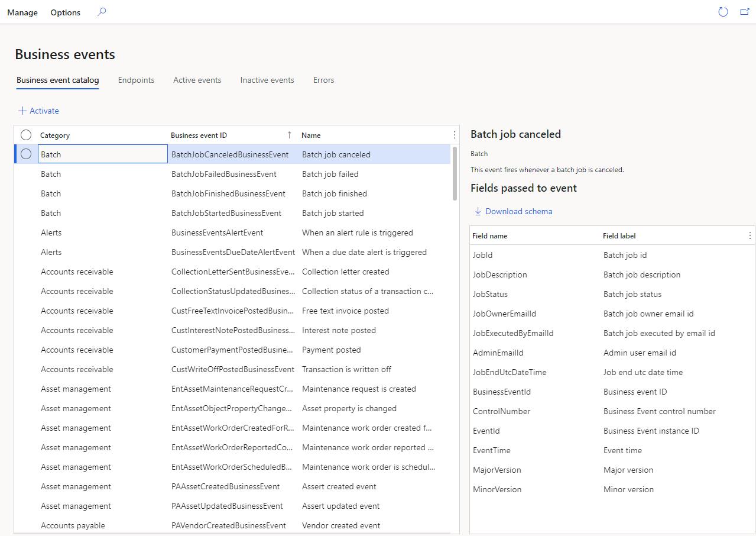Viewport: 756px width, 536px height.
Task: Click the sort arrow in Business event ID column
Action: 289,135
